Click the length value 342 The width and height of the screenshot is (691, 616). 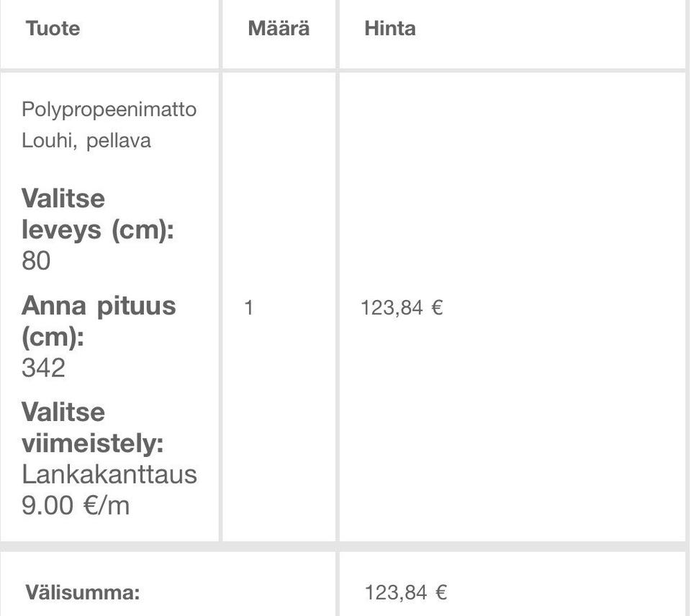coord(43,368)
